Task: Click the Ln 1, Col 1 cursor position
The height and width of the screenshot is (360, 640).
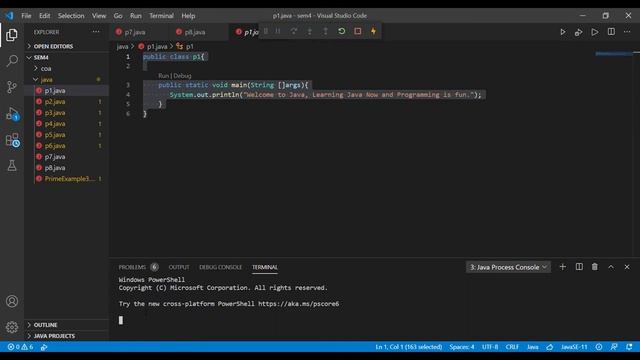Action: coord(409,347)
